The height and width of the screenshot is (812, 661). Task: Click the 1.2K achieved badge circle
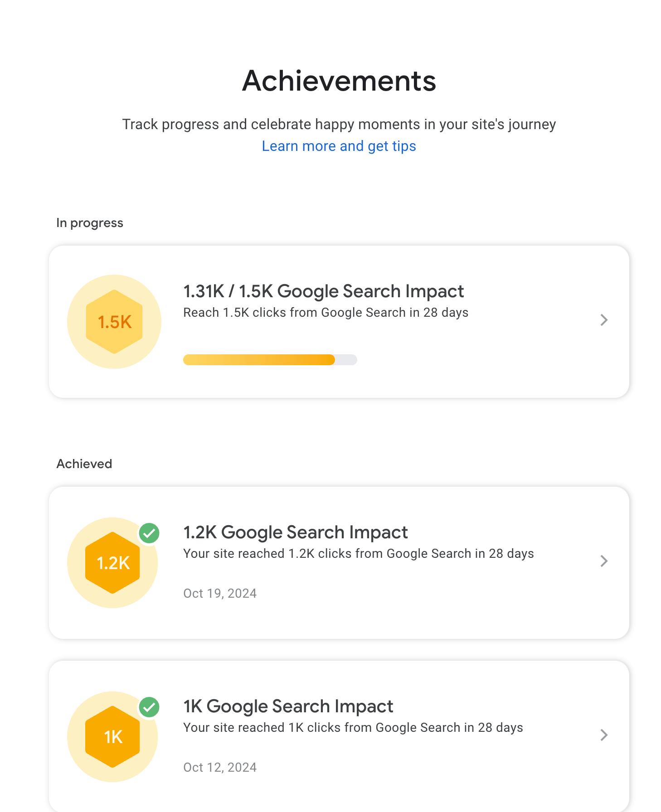coord(112,562)
